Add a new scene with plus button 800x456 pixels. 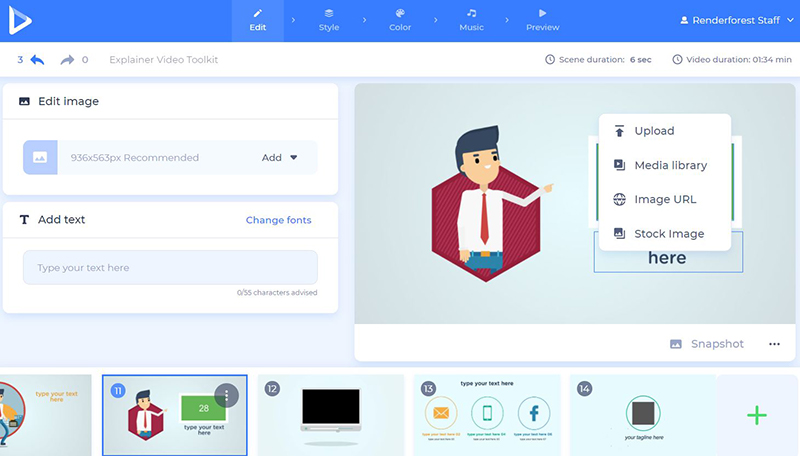click(757, 415)
